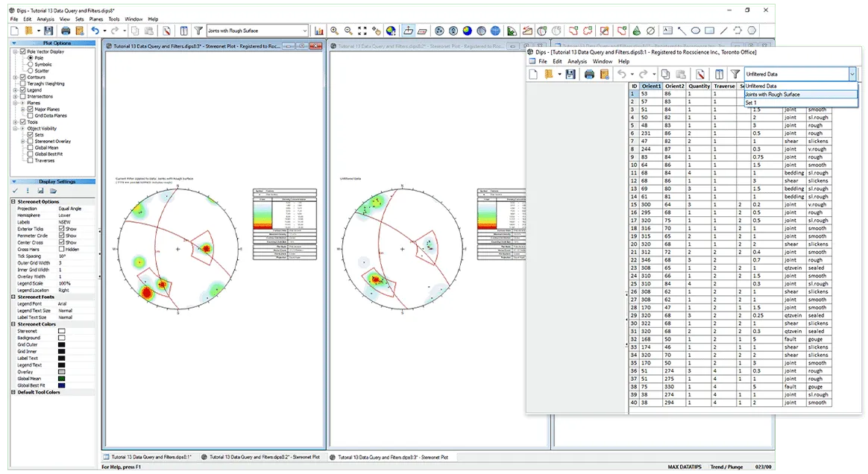This screenshot has height=474, width=868.
Task: Click the Traverse column header
Action: pos(724,86)
